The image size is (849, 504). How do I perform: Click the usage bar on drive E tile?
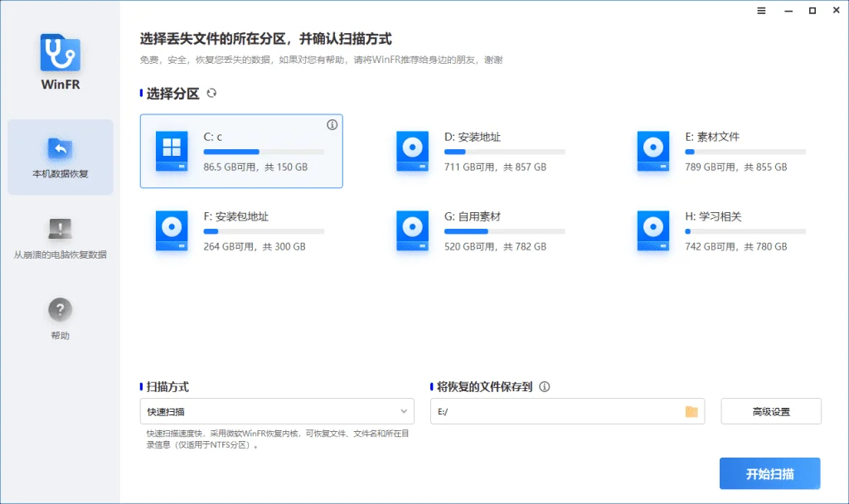pyautogui.click(x=745, y=152)
